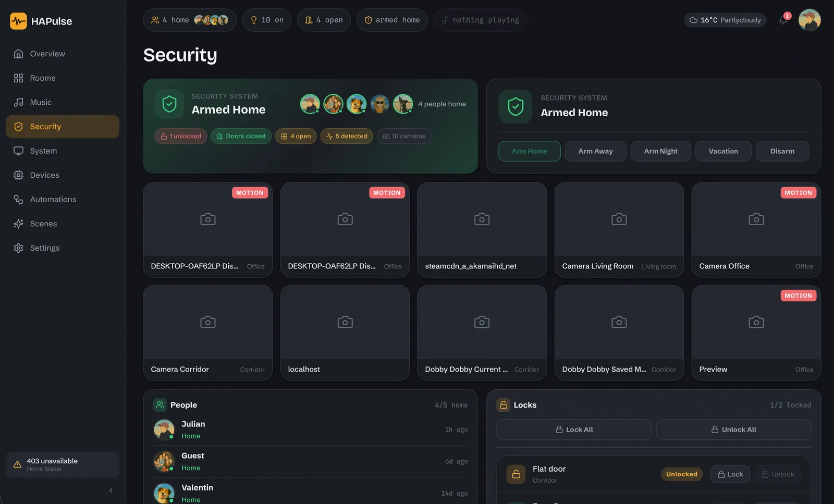Open Dobby Dobby Saved M... camera card
Viewport: 834px width, 504px height.
(x=619, y=333)
